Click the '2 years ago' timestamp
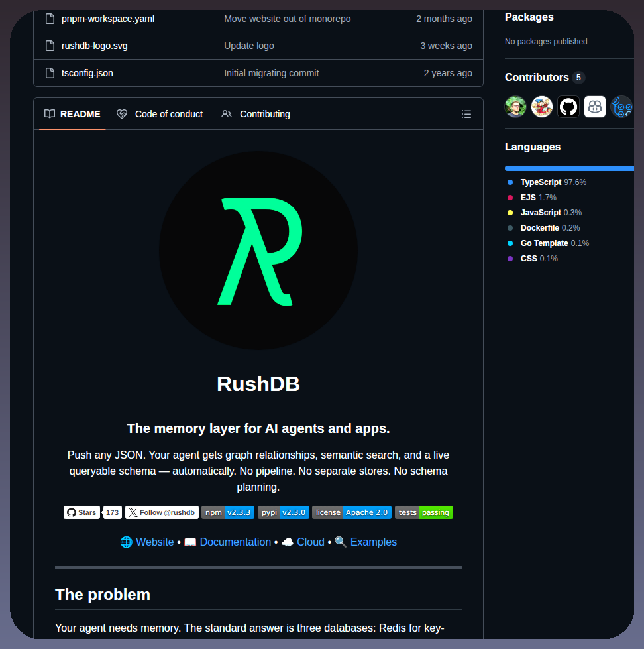 tap(447, 73)
